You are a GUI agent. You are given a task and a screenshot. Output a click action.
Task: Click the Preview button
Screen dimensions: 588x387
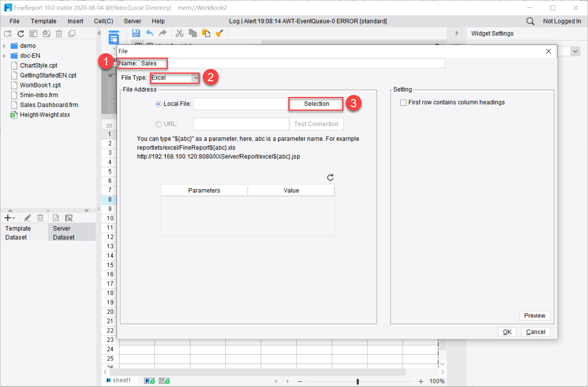pos(534,316)
